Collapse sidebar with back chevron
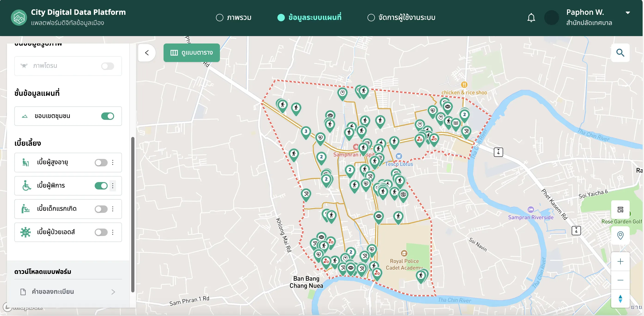Viewport: 644px width, 316px height. [x=147, y=53]
